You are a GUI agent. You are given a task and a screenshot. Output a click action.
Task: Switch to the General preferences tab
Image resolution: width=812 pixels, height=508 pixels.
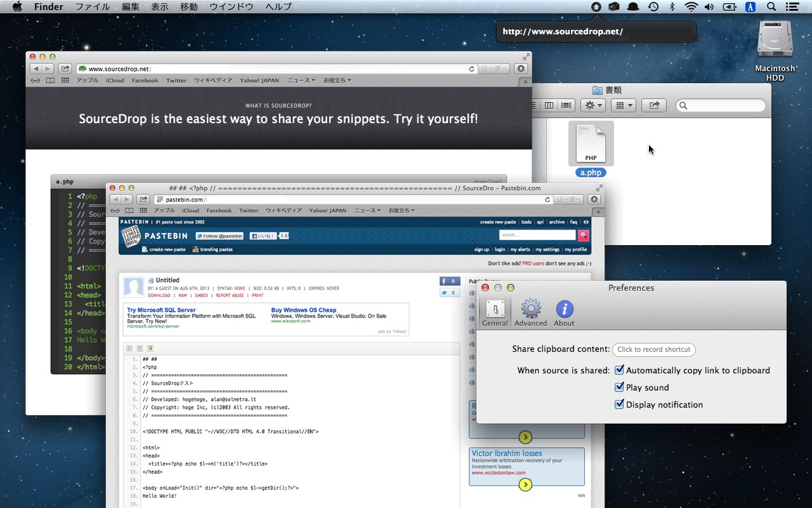coord(495,314)
